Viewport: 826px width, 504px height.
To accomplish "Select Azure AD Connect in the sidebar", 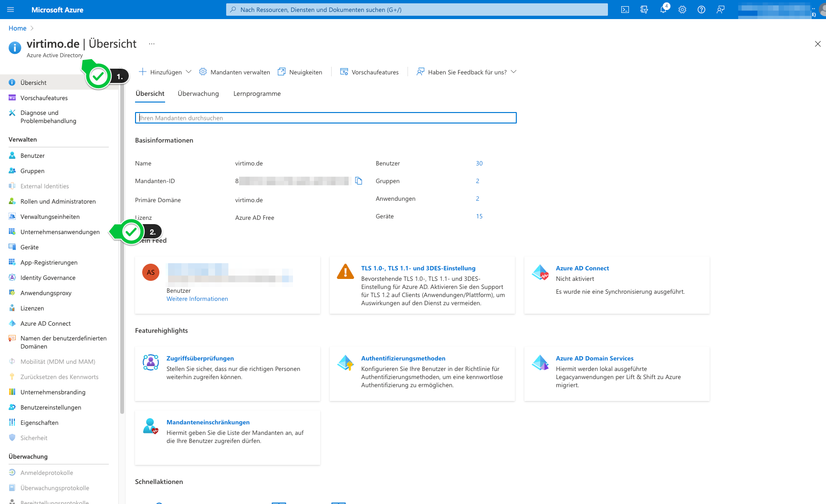I will click(45, 323).
